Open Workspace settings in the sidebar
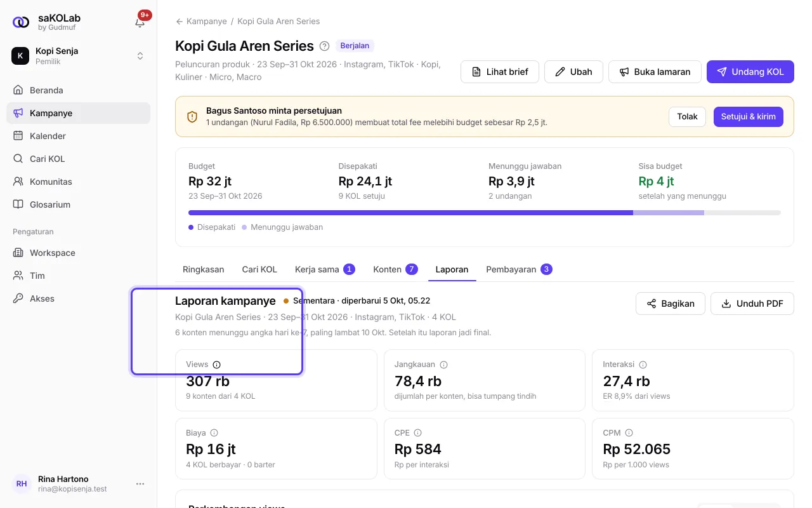This screenshot has width=812, height=508. [79, 253]
